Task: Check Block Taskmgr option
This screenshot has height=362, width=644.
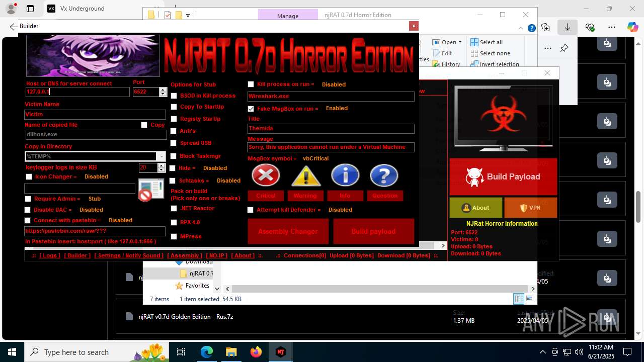Action: coord(174,156)
